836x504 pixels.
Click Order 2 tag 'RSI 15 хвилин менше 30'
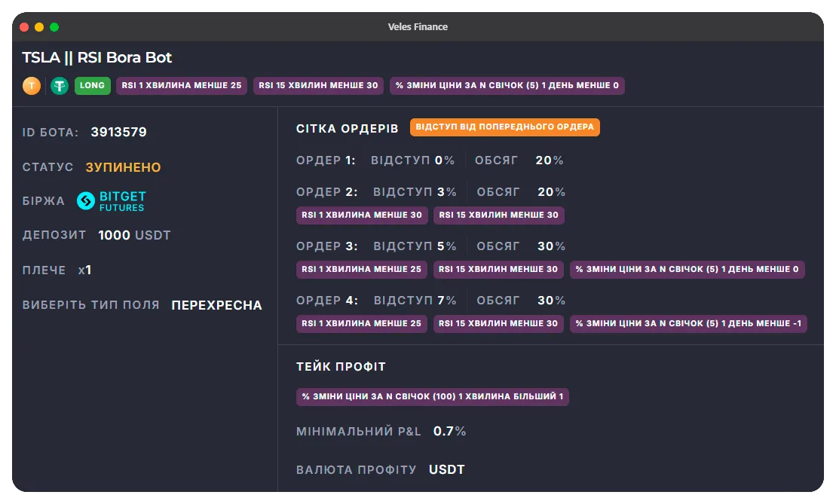click(498, 215)
